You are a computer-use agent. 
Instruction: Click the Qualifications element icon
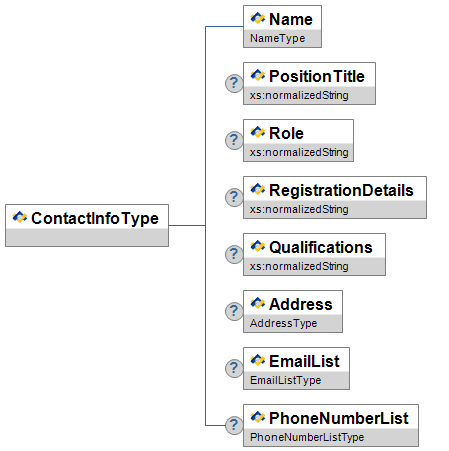(x=258, y=246)
